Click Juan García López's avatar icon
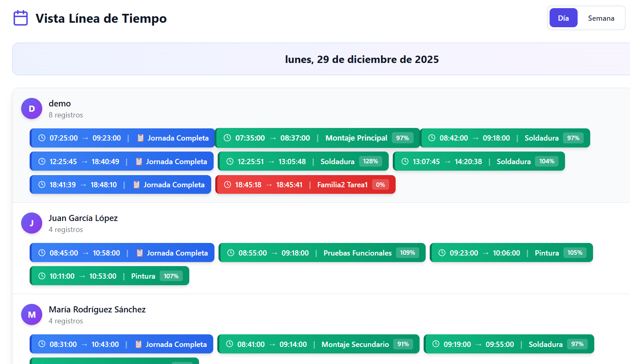630x364 pixels. 32,223
